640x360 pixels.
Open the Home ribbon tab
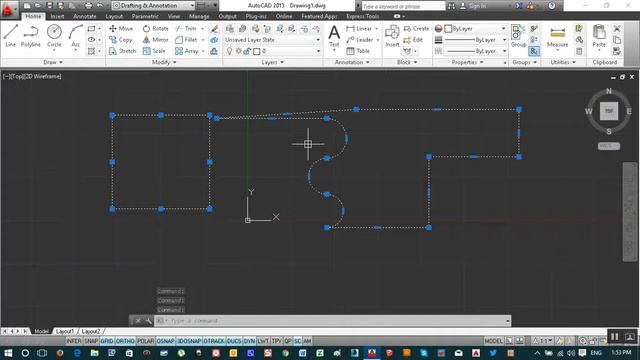point(33,16)
